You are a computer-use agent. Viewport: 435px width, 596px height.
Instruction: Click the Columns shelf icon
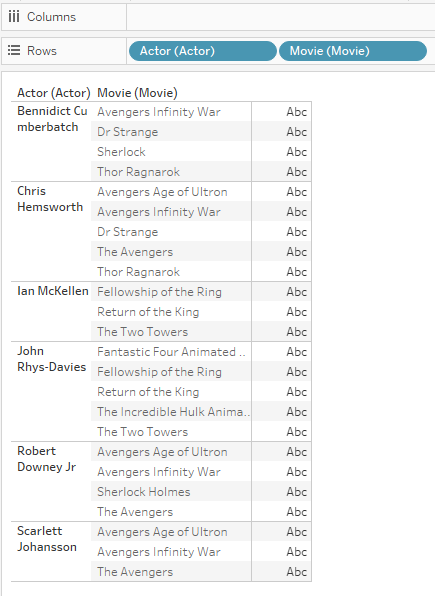[x=14, y=17]
